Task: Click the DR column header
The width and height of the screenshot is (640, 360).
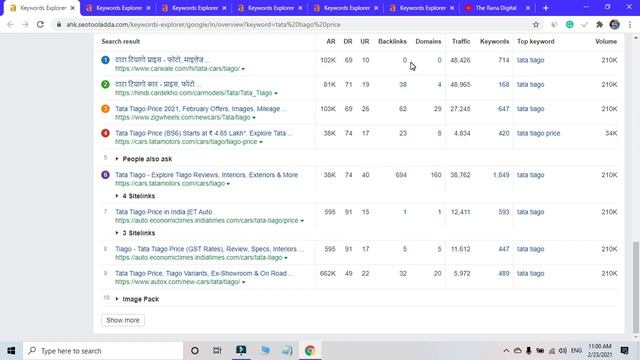Action: tap(348, 41)
